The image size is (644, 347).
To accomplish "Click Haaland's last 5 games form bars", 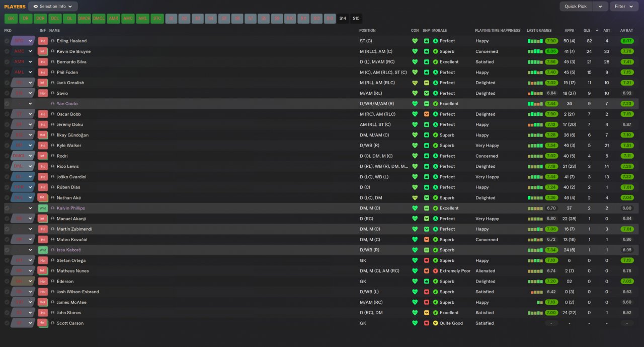I will pos(535,41).
